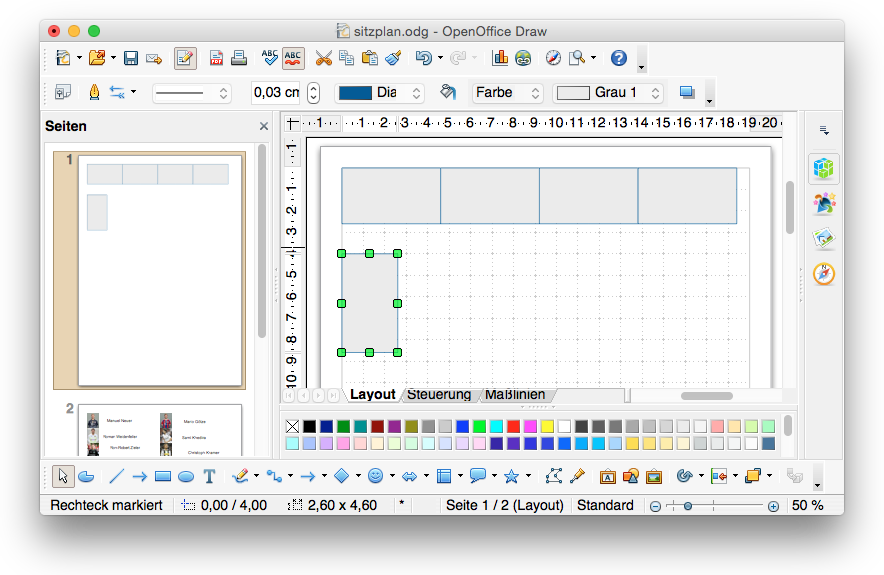The width and height of the screenshot is (884, 575).
Task: Select the Symbol Shapes smiley tool
Action: [x=375, y=476]
